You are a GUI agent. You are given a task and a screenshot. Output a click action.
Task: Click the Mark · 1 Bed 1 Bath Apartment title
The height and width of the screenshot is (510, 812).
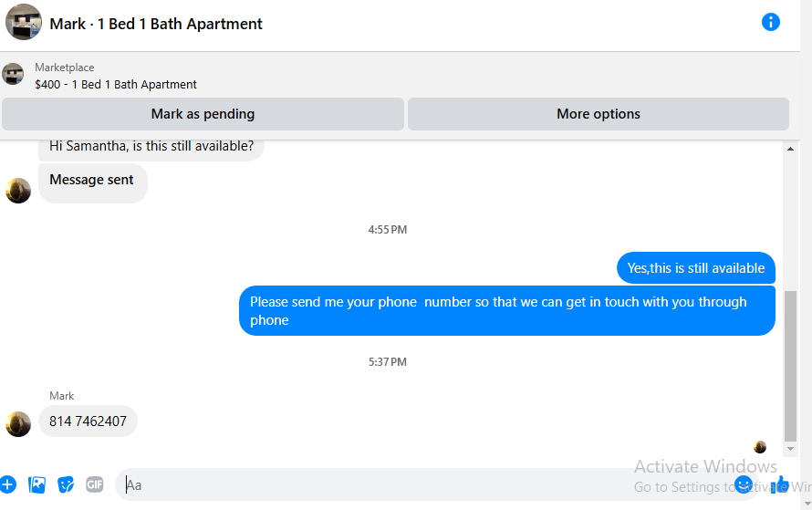coord(156,24)
